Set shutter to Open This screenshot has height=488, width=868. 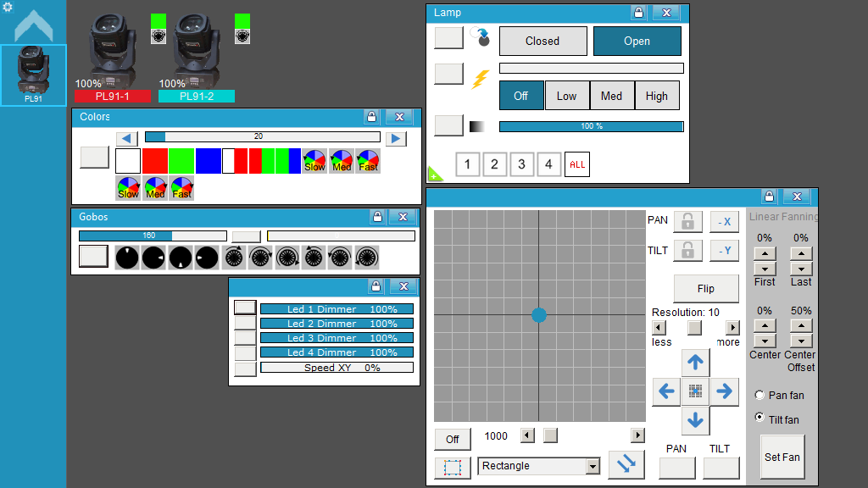[637, 41]
